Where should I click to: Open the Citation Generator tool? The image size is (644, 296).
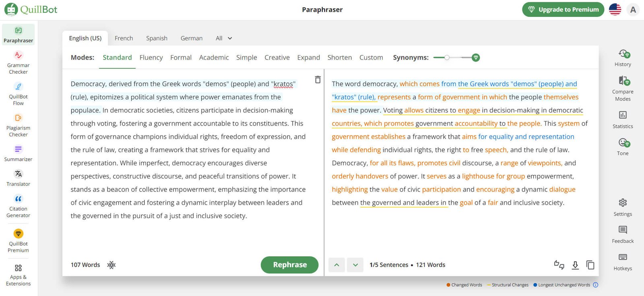pos(18,206)
